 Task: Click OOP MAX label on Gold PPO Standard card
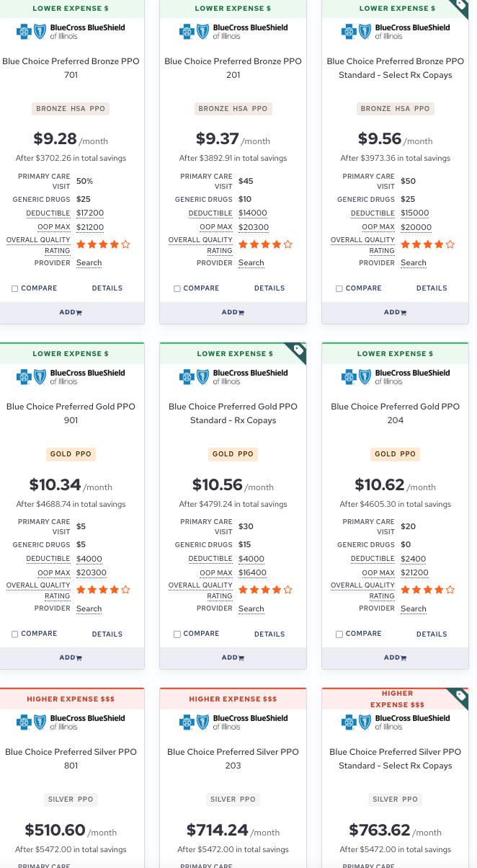216,573
